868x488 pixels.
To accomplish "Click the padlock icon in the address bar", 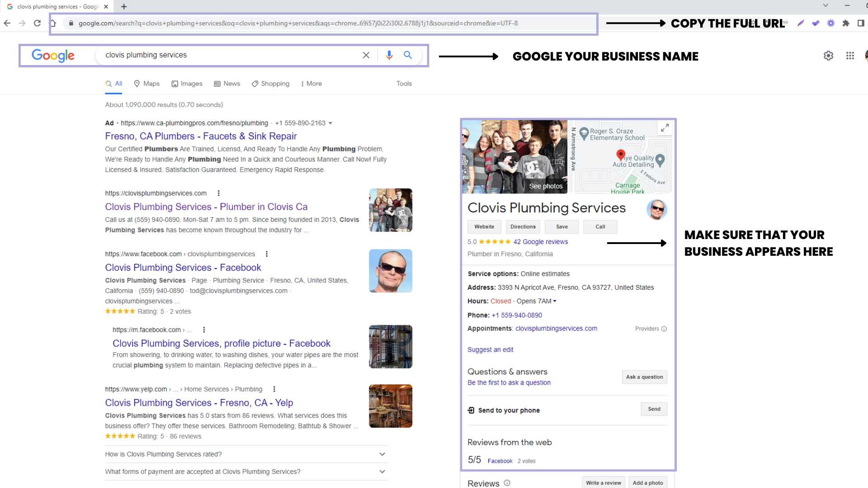I will pos(71,23).
